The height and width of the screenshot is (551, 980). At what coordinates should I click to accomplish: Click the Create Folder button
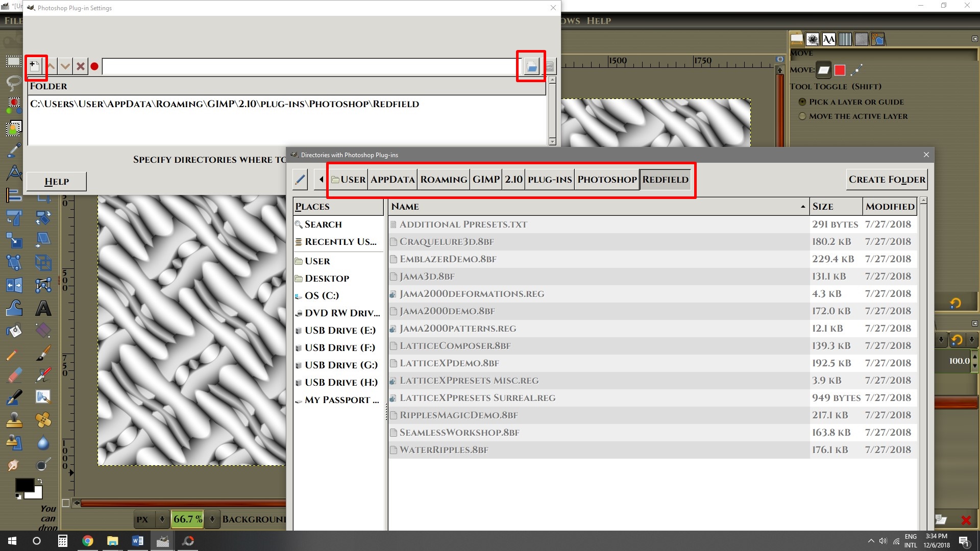[x=887, y=180]
